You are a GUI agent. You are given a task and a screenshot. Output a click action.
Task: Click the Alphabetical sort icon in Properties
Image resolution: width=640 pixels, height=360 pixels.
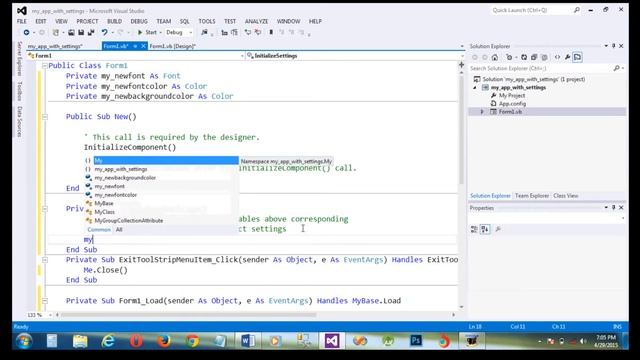pyautogui.click(x=485, y=229)
